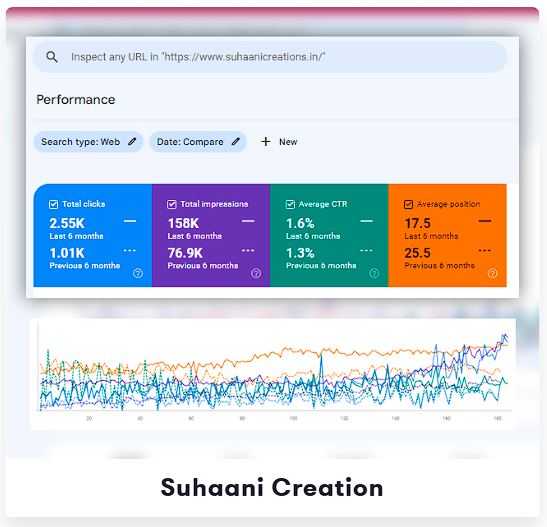Click the Suhaani Creation title
547x527 pixels.
[x=272, y=488]
